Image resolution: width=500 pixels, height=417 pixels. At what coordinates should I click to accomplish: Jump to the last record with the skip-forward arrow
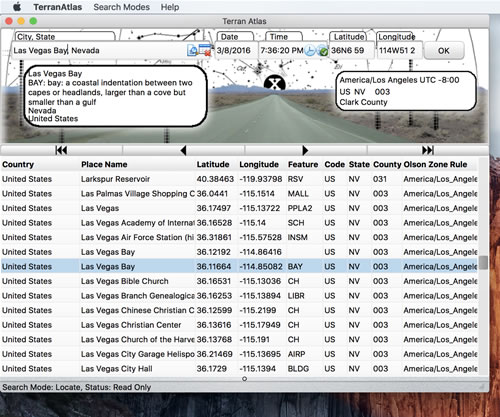coord(428,150)
